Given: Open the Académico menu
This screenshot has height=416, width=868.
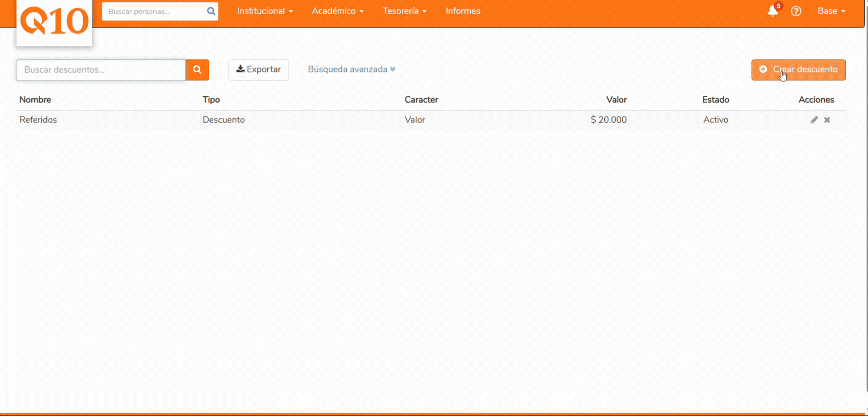Looking at the screenshot, I should [x=337, y=11].
